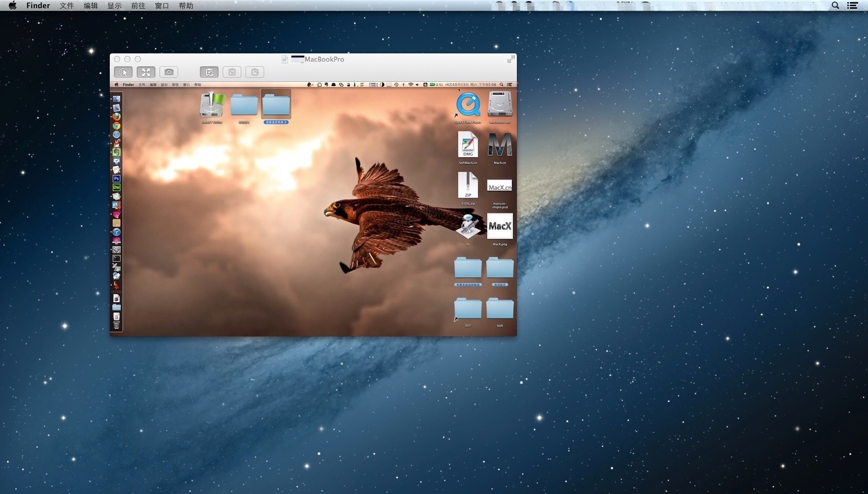This screenshot has height=494, width=868.
Task: Select the Soft folder on remote desktop
Action: coord(500,309)
